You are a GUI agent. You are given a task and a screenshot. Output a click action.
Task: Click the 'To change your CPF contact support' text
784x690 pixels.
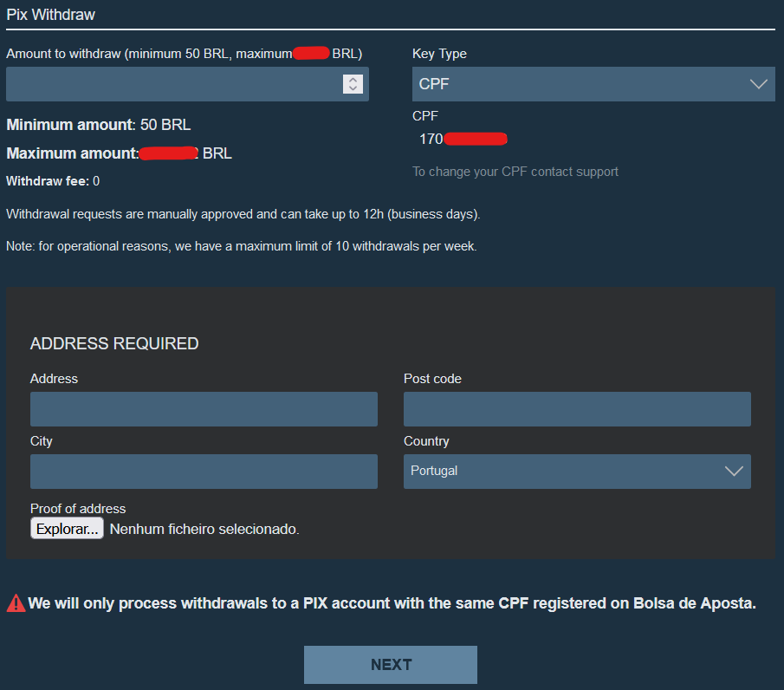tap(515, 172)
